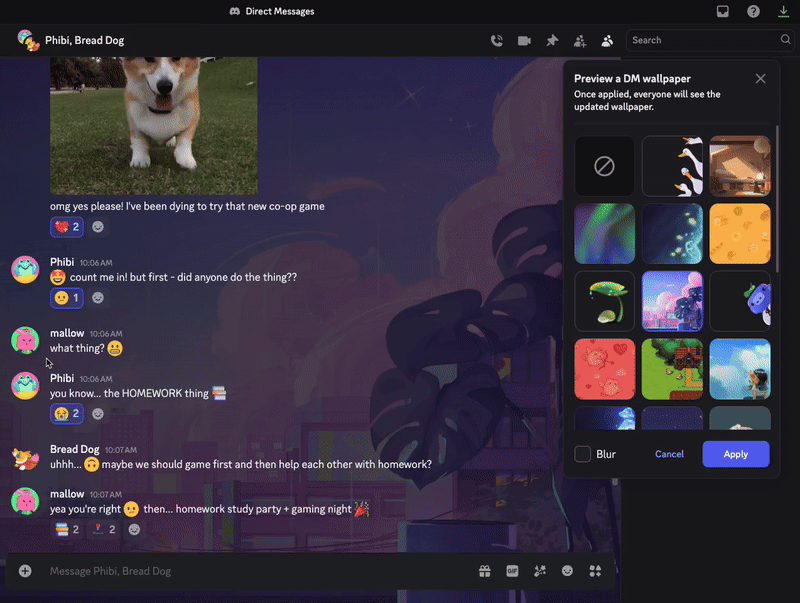The image size is (800, 603).
Task: Cancel the wallpaper preview
Action: pos(669,454)
